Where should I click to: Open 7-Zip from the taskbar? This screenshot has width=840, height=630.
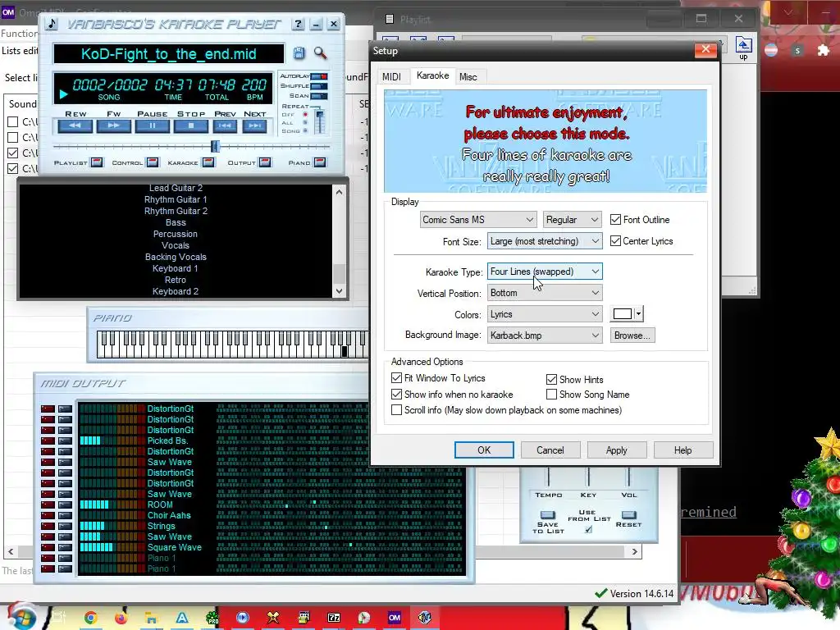(334, 618)
